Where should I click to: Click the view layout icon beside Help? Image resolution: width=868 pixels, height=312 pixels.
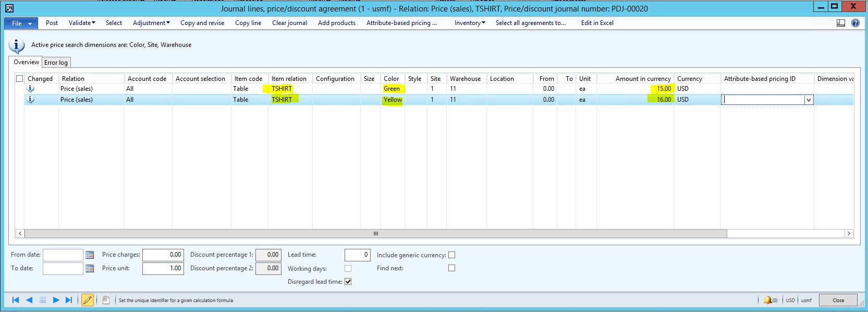[841, 23]
